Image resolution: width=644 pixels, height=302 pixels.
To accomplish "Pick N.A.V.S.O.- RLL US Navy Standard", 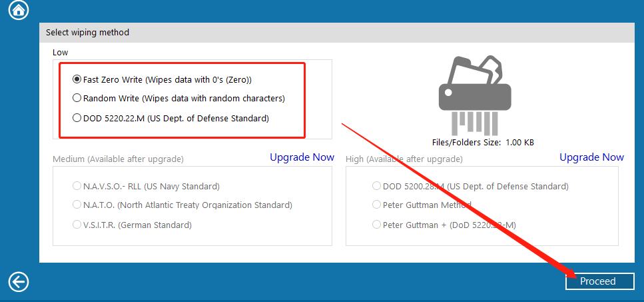I will coord(147,186).
